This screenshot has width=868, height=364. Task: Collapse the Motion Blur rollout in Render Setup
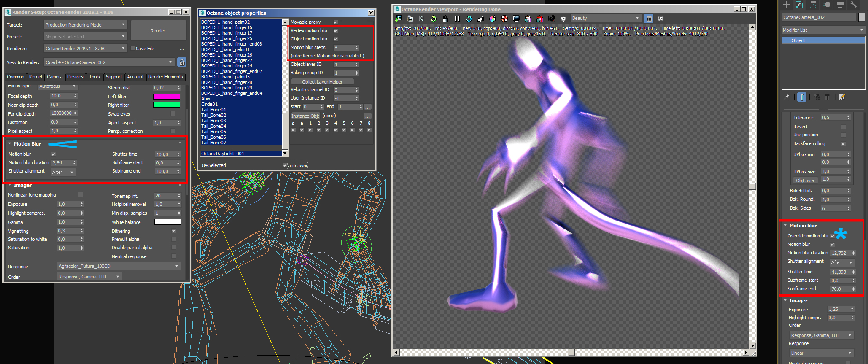tap(27, 144)
